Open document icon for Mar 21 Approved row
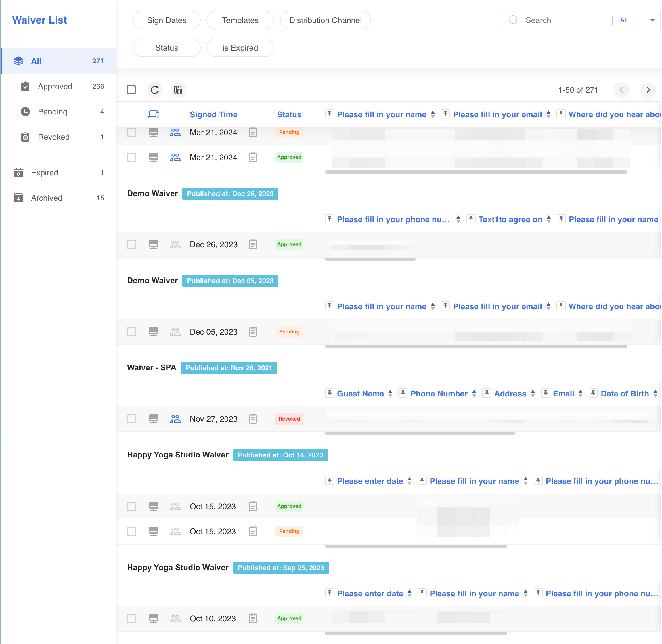Image resolution: width=662 pixels, height=644 pixels. tap(253, 157)
